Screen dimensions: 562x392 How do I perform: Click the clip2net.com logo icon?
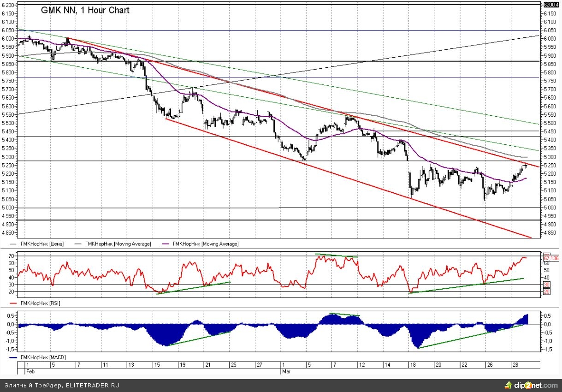click(x=509, y=385)
